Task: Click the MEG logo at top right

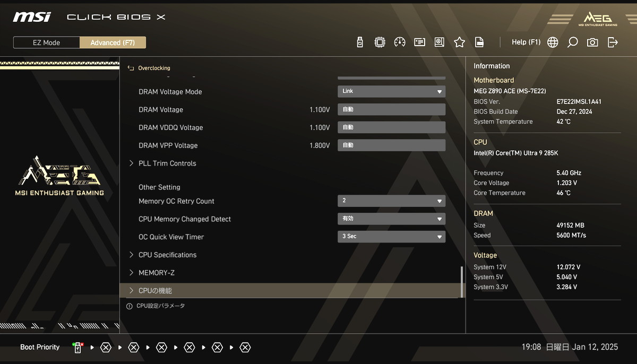Action: (597, 19)
